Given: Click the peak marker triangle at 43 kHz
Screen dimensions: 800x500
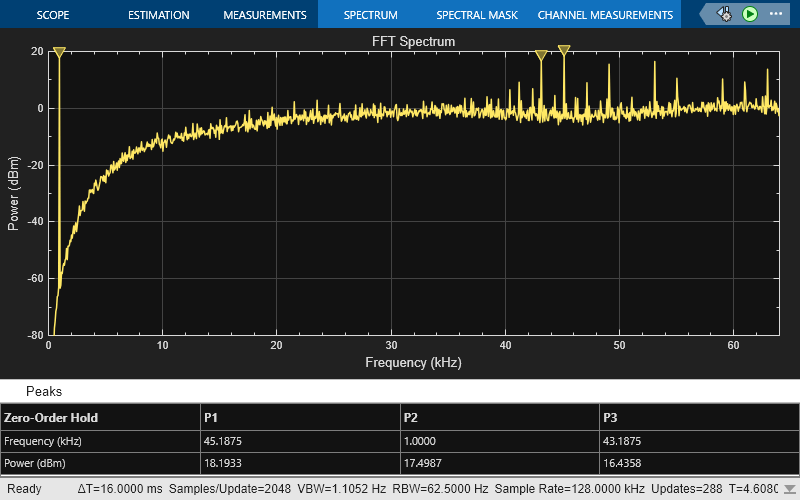Looking at the screenshot, I should click(x=541, y=56).
